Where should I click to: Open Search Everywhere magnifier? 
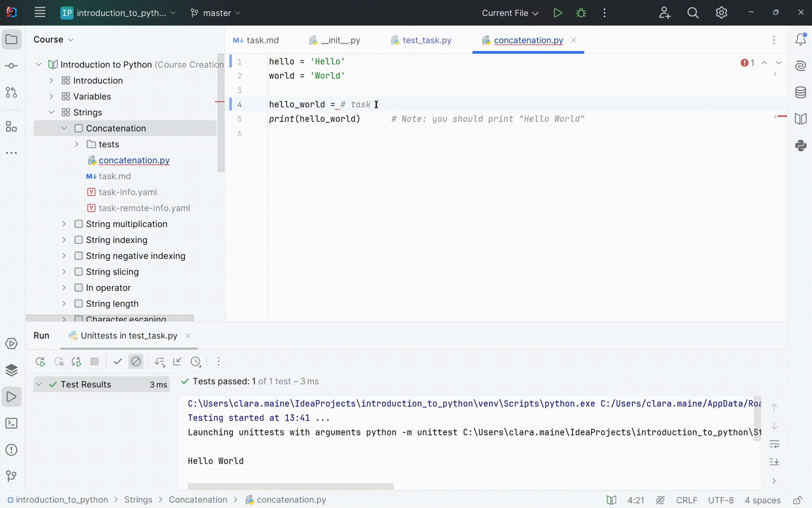[693, 13]
